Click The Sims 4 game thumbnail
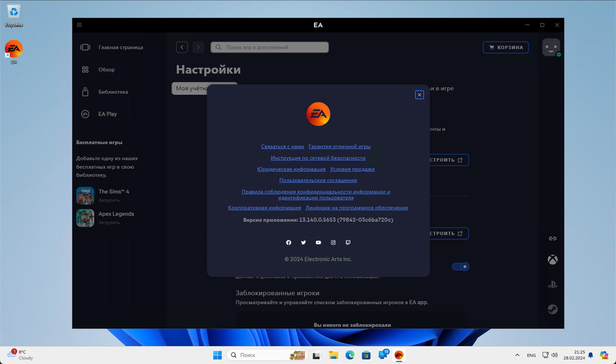Viewport: 616px width, 364px height. click(85, 196)
